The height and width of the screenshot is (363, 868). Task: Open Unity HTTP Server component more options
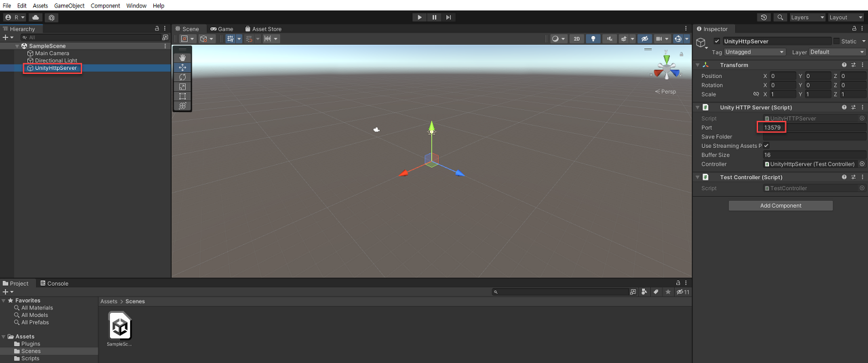(862, 107)
